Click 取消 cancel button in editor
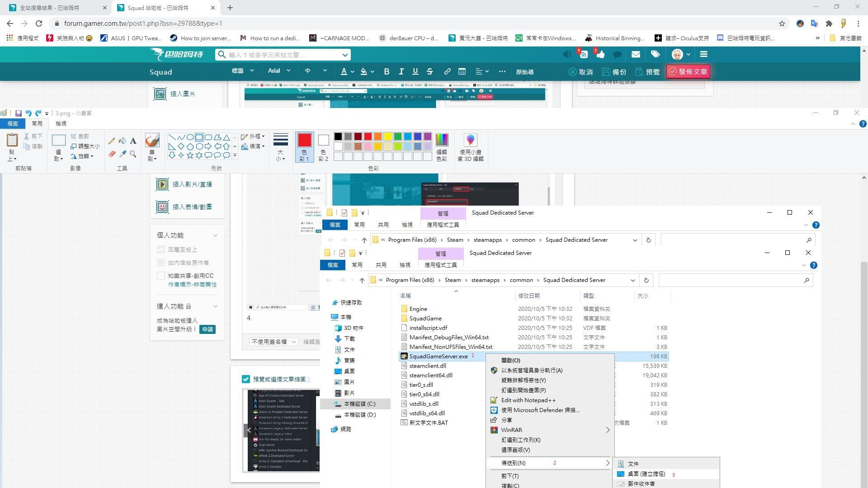The width and height of the screenshot is (868, 488). click(580, 71)
